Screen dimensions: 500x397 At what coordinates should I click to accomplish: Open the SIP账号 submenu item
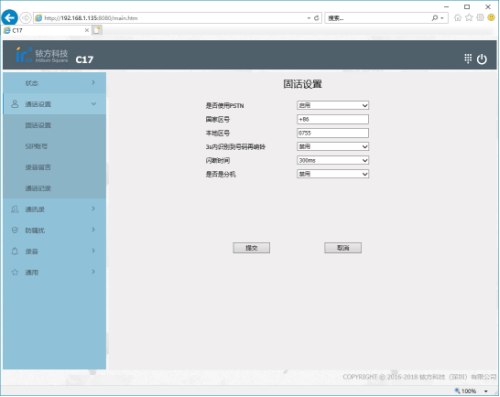click(55, 146)
